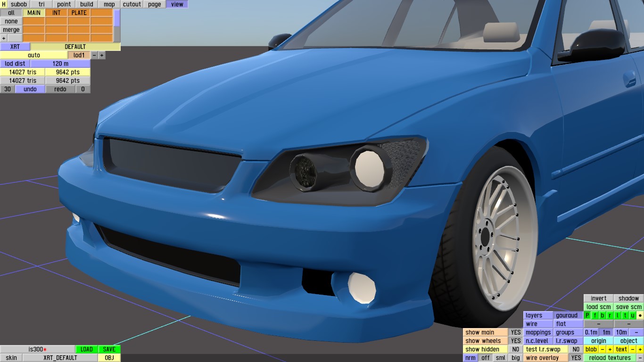Switch to the tri editing tab

point(41,4)
